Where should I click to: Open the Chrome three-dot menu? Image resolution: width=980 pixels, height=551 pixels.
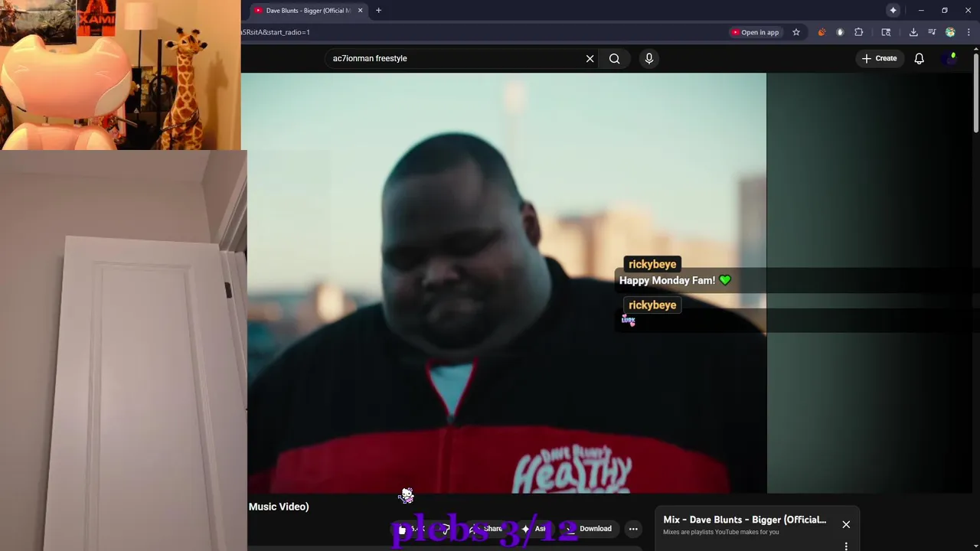(969, 32)
